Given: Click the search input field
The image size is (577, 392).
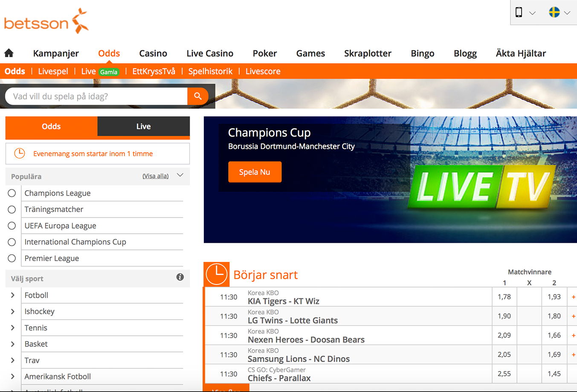Looking at the screenshot, I should click(96, 96).
